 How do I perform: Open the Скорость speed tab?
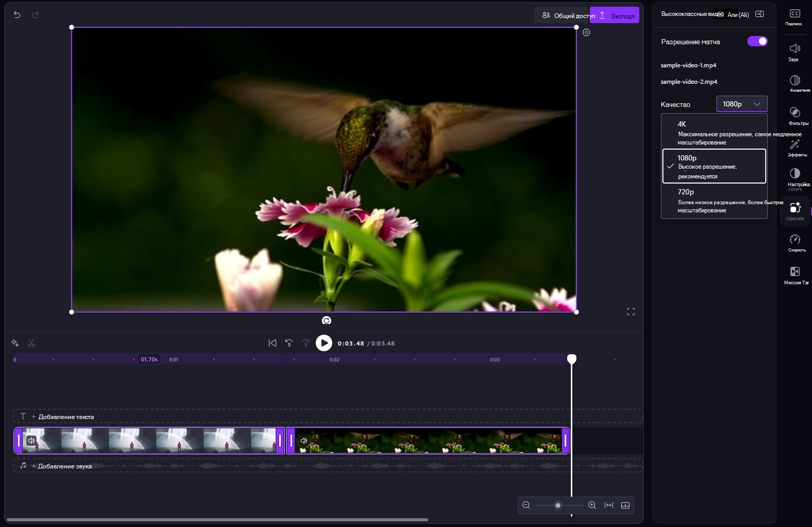pyautogui.click(x=795, y=243)
